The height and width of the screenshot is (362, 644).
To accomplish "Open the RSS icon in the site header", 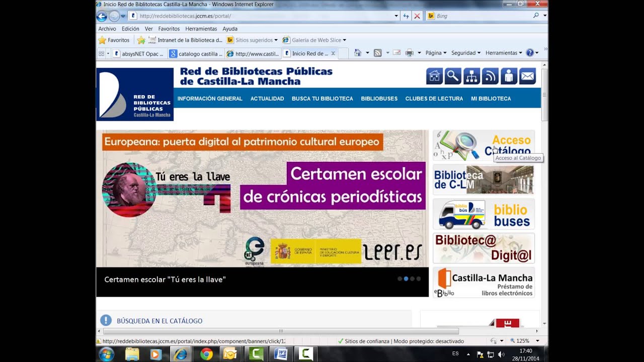I will click(490, 76).
